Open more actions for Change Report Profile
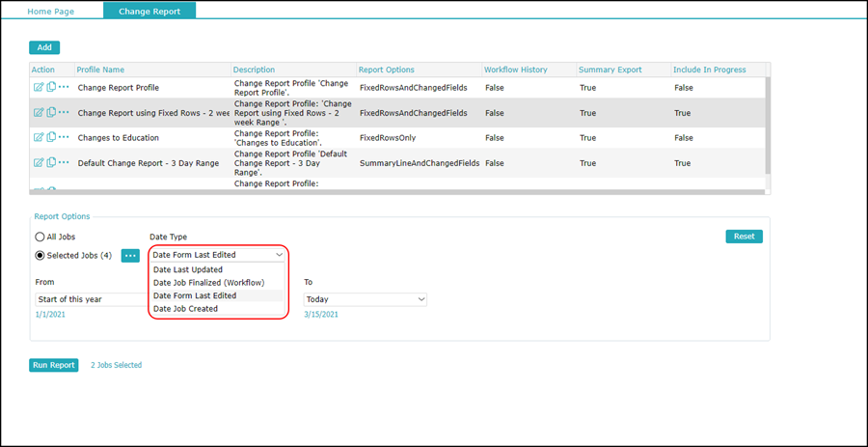Image resolution: width=868 pixels, height=447 pixels. tap(64, 87)
